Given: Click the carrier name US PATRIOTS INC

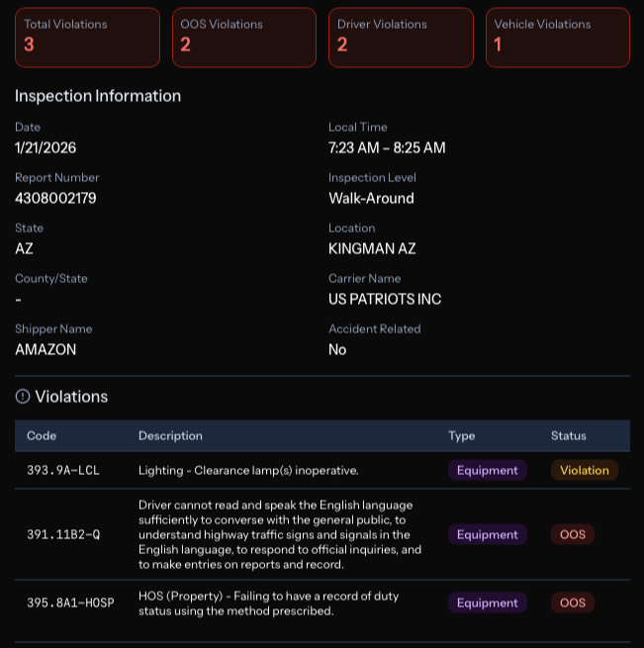Looking at the screenshot, I should pyautogui.click(x=385, y=299).
